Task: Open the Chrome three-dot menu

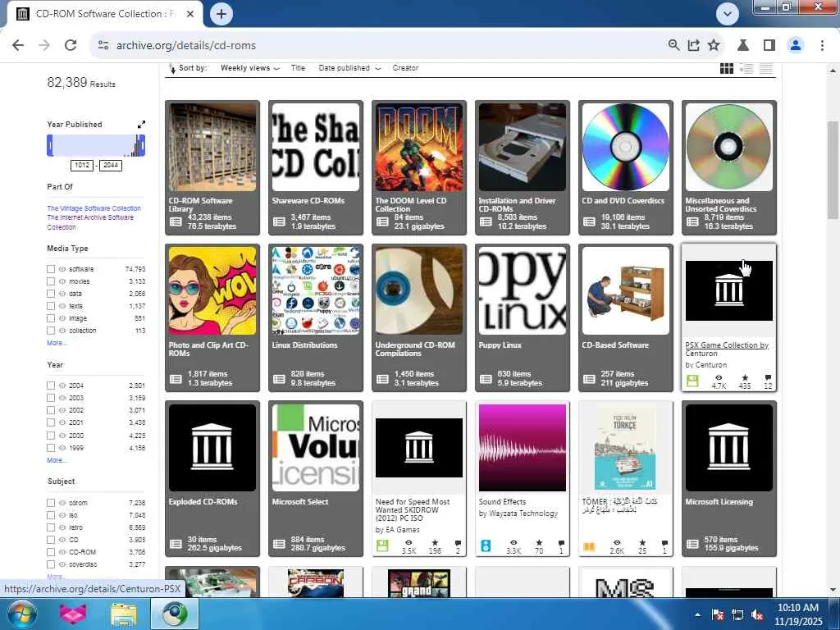Action: pyautogui.click(x=822, y=45)
